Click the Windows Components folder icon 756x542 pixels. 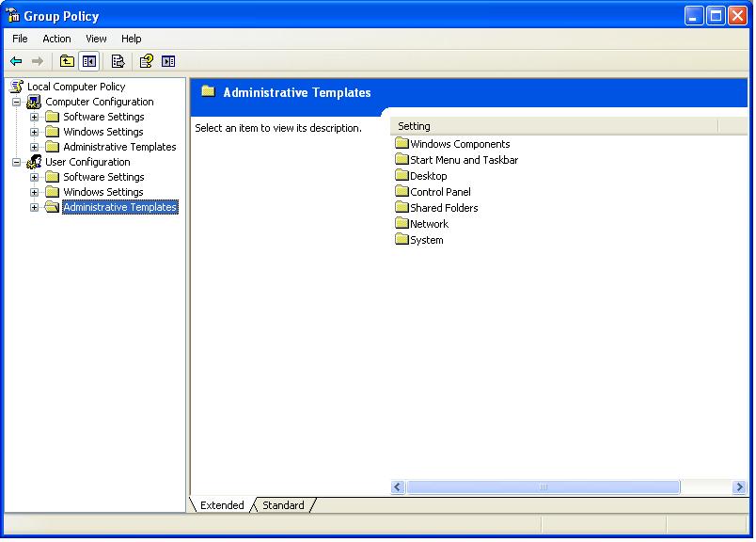(x=402, y=143)
